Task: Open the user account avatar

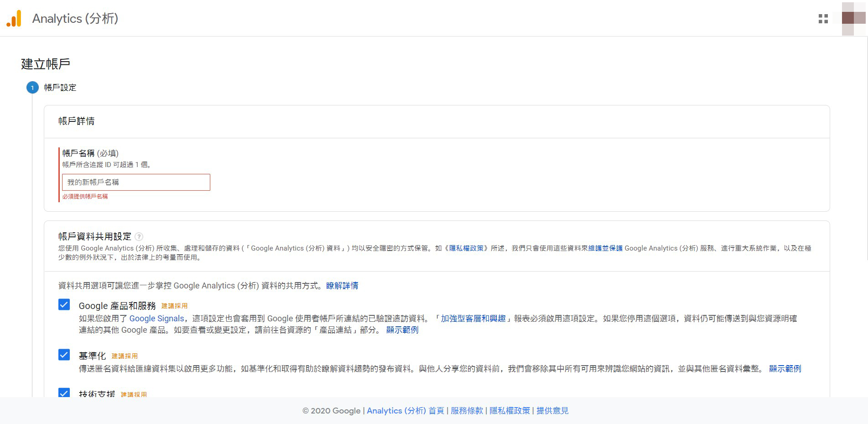Action: 853,18
